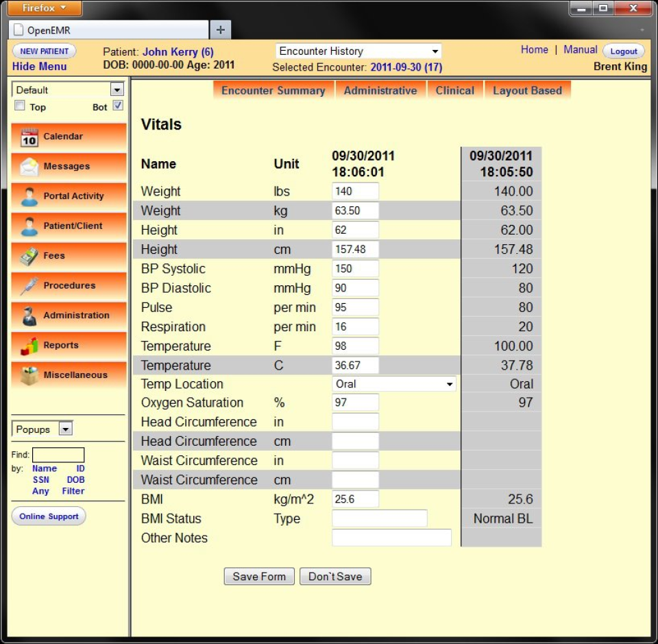Click the Filter search link

point(73,491)
